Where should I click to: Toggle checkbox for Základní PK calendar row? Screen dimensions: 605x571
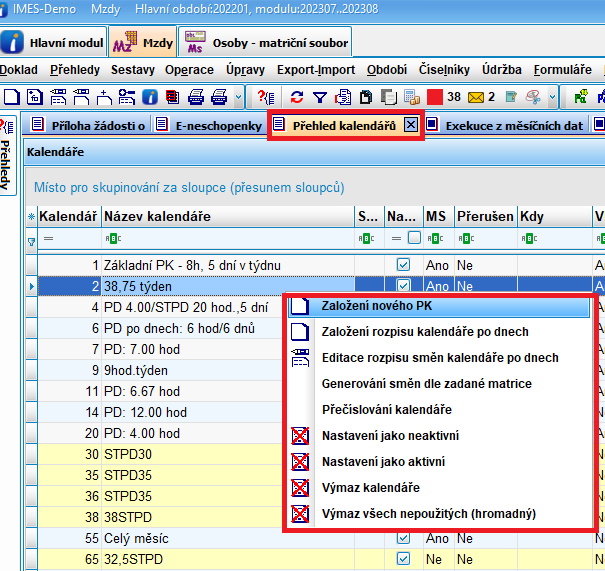tap(403, 265)
